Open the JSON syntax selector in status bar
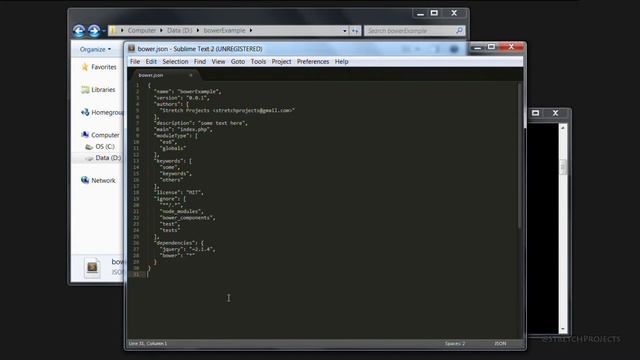Screen dimensions: 640x360 (500, 344)
